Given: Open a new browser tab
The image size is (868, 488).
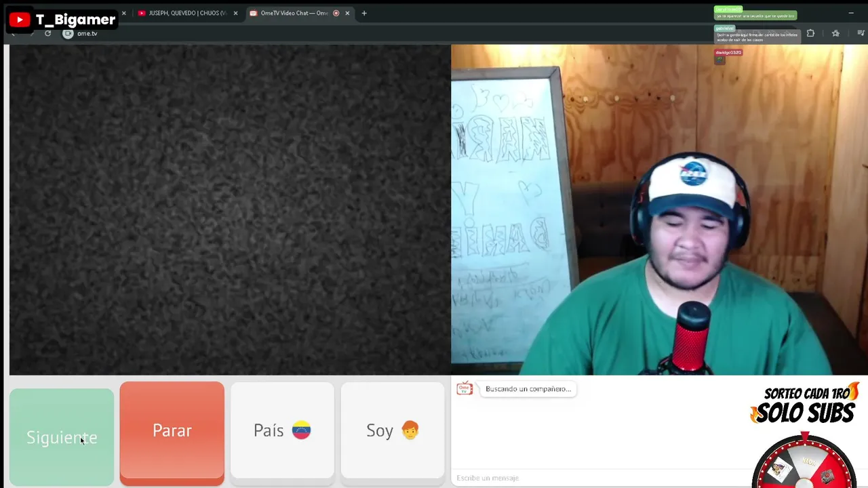Looking at the screenshot, I should click(364, 13).
